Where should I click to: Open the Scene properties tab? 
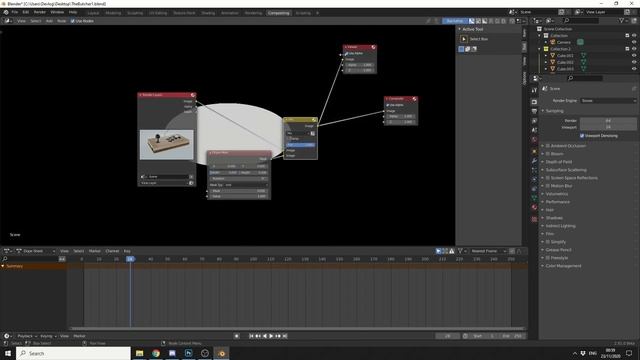[534, 130]
